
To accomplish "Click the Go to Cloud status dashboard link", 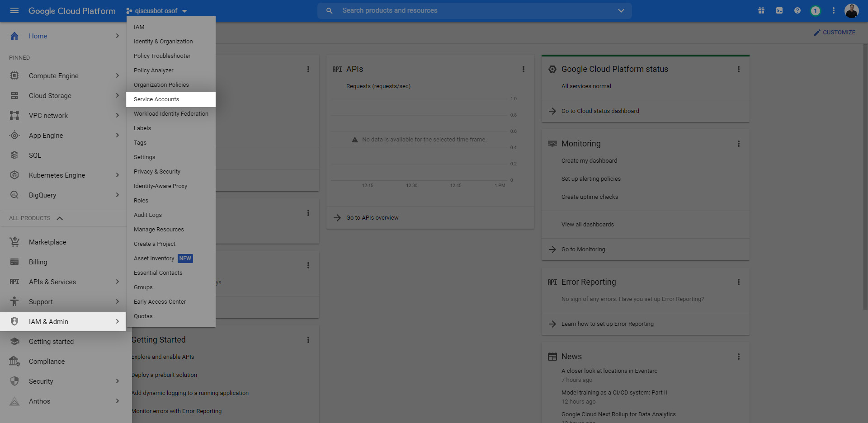I will (x=600, y=111).
